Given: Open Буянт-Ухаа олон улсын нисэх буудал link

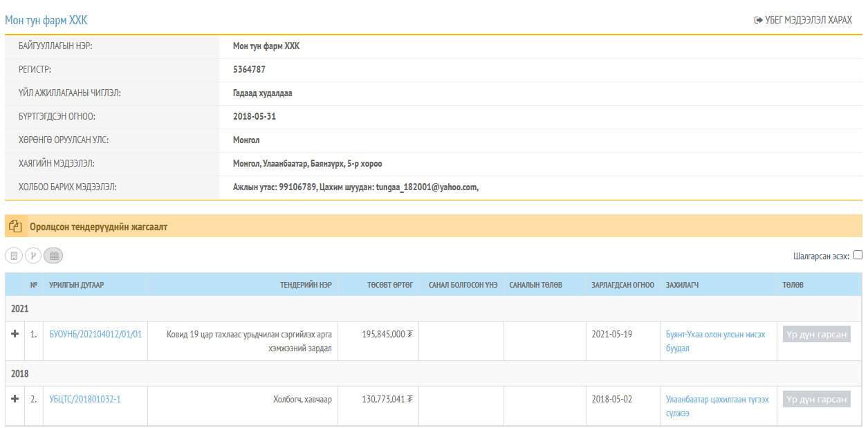Looking at the screenshot, I should coord(715,341).
